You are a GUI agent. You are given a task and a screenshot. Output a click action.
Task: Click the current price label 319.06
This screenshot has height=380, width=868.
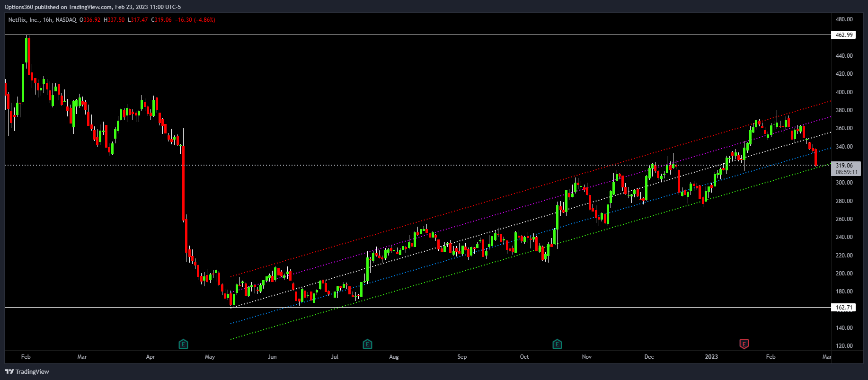[x=844, y=166]
